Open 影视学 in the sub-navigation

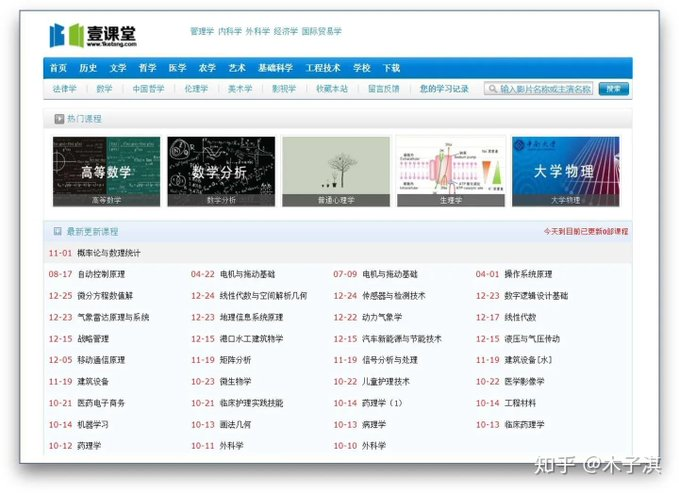(x=284, y=89)
